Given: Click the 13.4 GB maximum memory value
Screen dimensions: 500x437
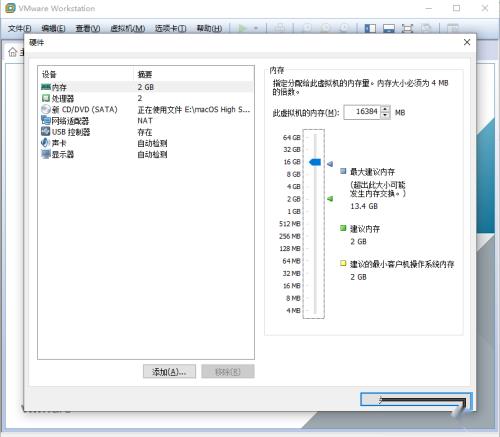Looking at the screenshot, I should click(x=364, y=206).
